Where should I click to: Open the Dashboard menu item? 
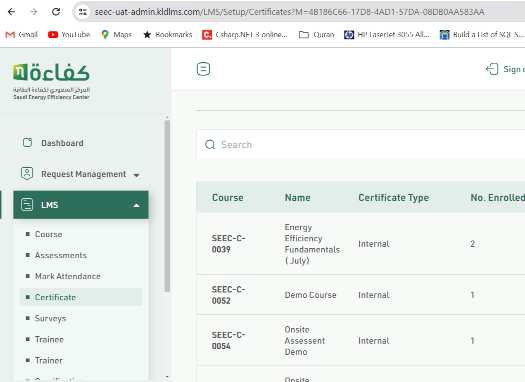pyautogui.click(x=62, y=143)
